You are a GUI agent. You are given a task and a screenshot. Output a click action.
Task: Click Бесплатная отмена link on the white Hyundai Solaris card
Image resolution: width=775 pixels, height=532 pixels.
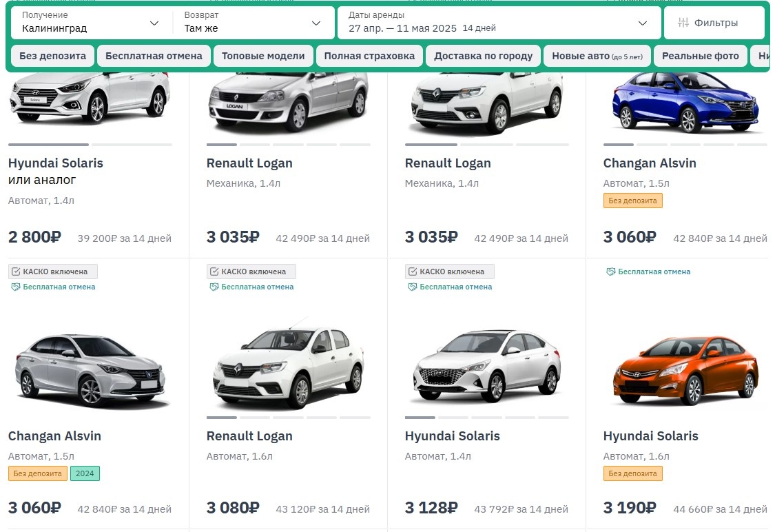(x=454, y=287)
